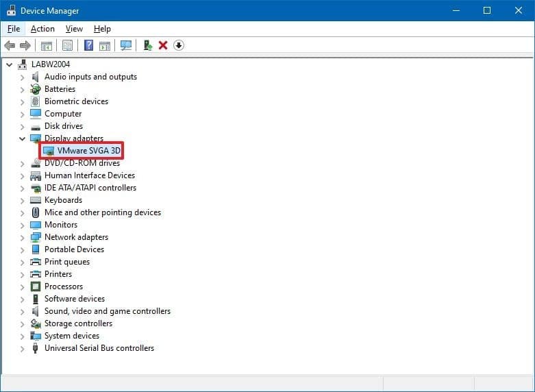The image size is (535, 392).
Task: Select the VMware SVGA 3D label
Action: click(x=89, y=151)
